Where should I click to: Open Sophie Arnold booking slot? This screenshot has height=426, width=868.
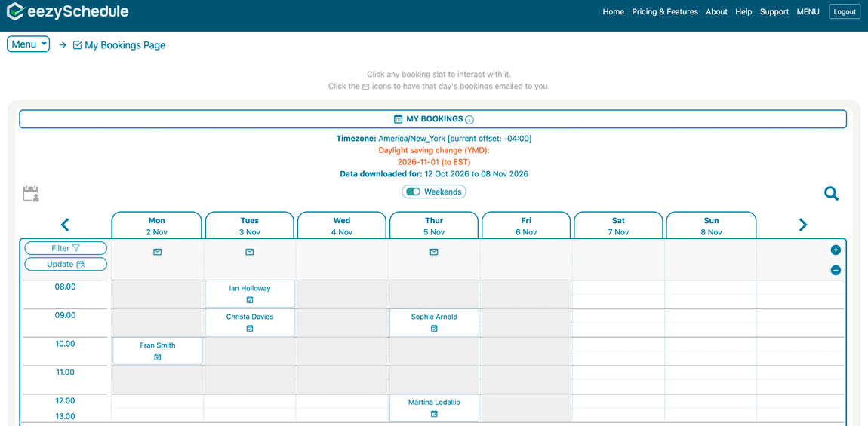point(434,323)
